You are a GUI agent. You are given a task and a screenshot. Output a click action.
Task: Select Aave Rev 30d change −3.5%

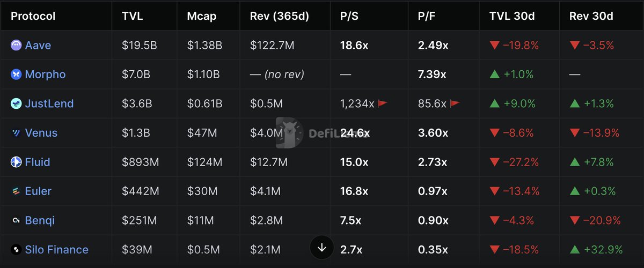(591, 46)
